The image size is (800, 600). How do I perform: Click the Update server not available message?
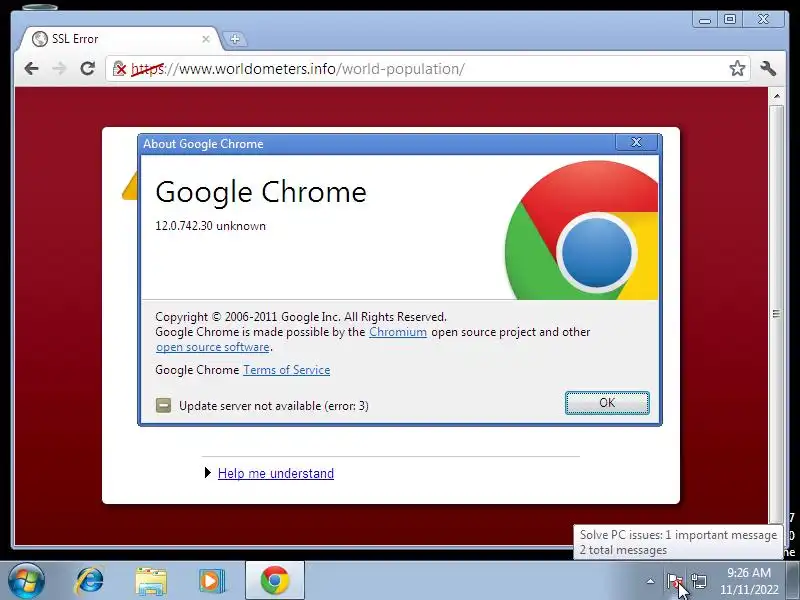pyautogui.click(x=273, y=406)
